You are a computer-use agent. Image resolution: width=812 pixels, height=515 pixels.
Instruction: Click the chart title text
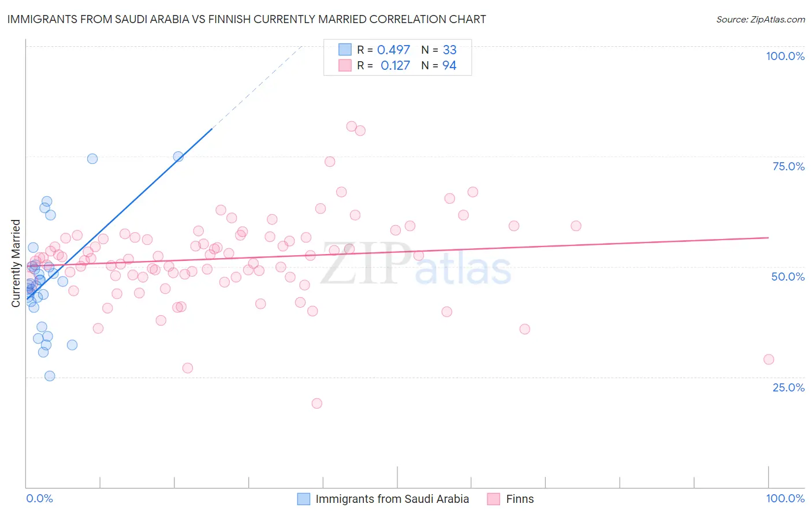tap(247, 19)
